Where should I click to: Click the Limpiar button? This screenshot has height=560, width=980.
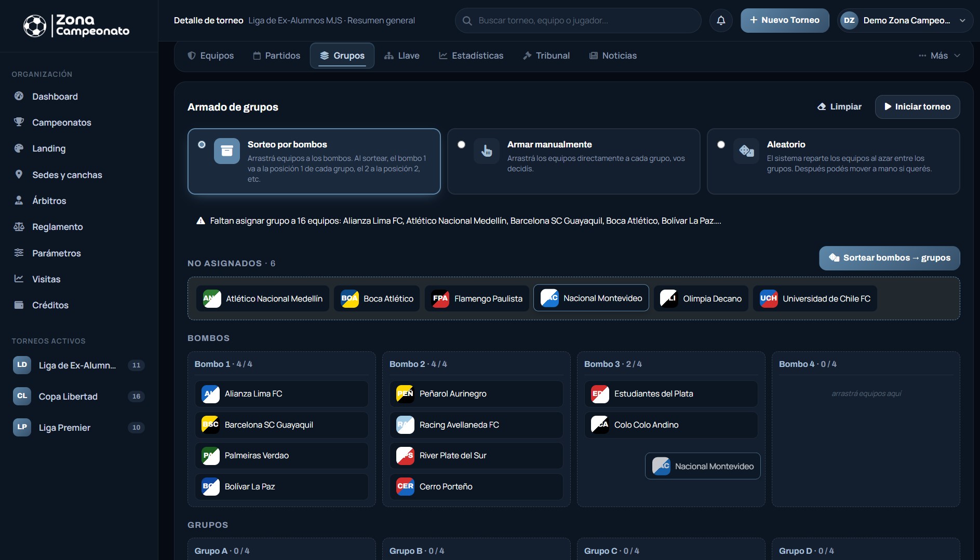pos(839,106)
